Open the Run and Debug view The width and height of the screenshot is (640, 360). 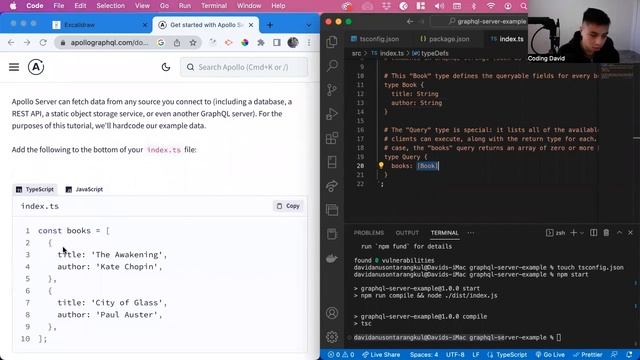click(332, 114)
